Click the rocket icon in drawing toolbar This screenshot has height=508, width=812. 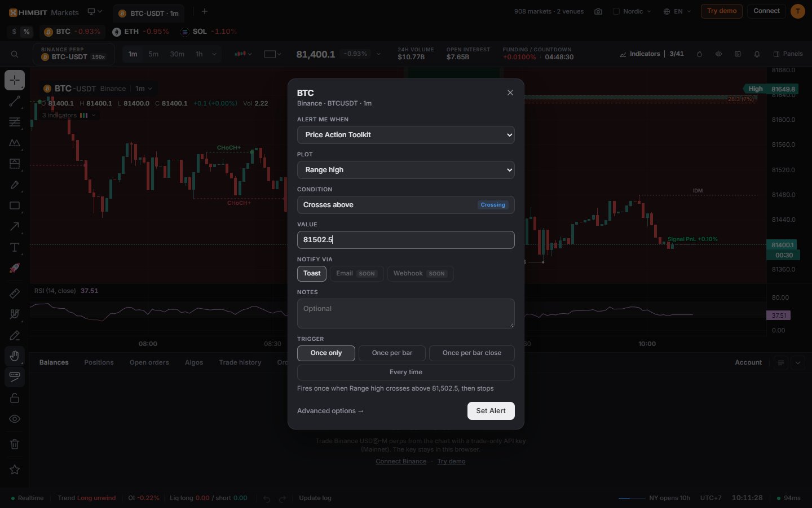pos(15,268)
